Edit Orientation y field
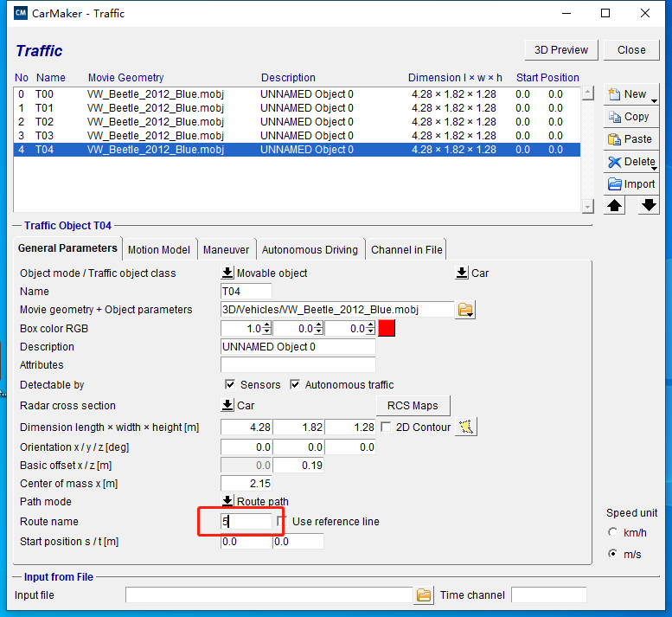 [x=298, y=447]
